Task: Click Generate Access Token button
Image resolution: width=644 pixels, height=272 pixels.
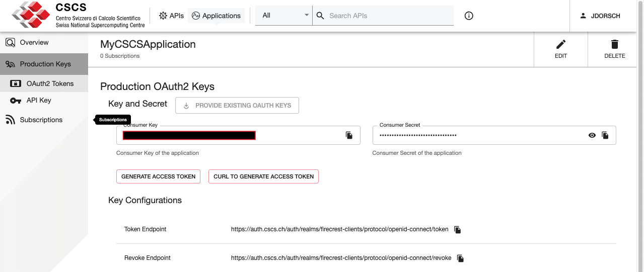Action: pyautogui.click(x=159, y=176)
